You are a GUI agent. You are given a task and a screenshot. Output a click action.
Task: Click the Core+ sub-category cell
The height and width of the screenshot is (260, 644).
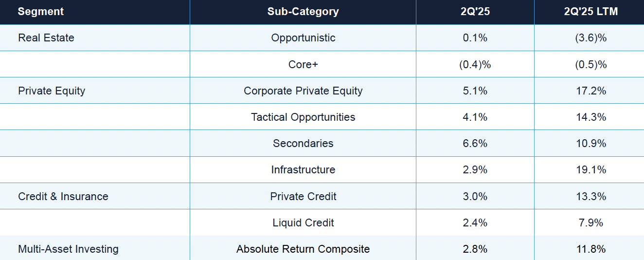coord(303,64)
